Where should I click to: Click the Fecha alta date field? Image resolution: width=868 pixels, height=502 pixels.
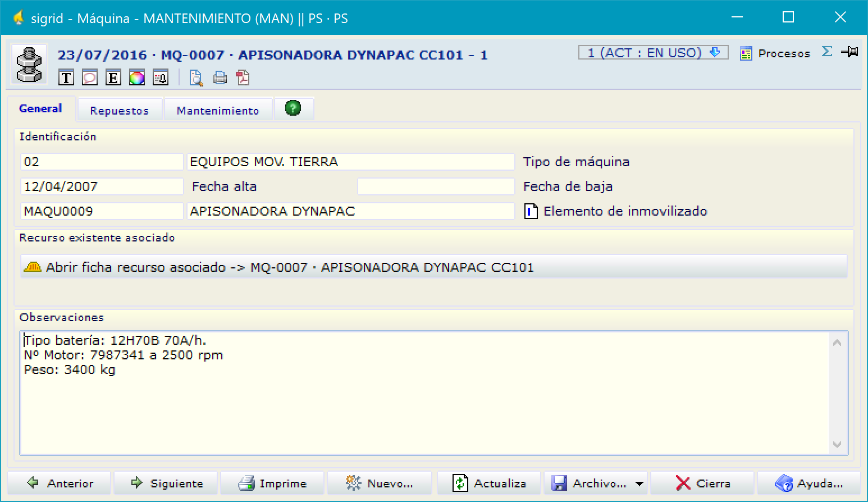(x=102, y=186)
